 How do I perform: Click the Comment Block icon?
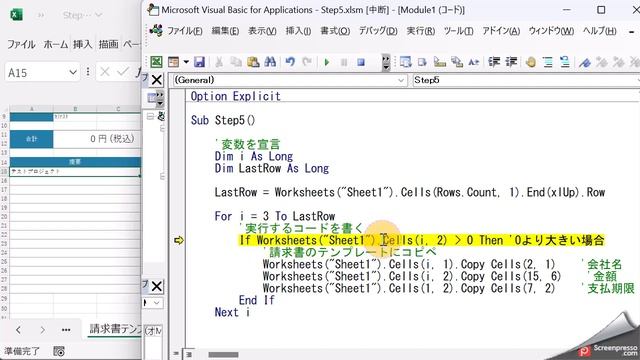point(548,62)
